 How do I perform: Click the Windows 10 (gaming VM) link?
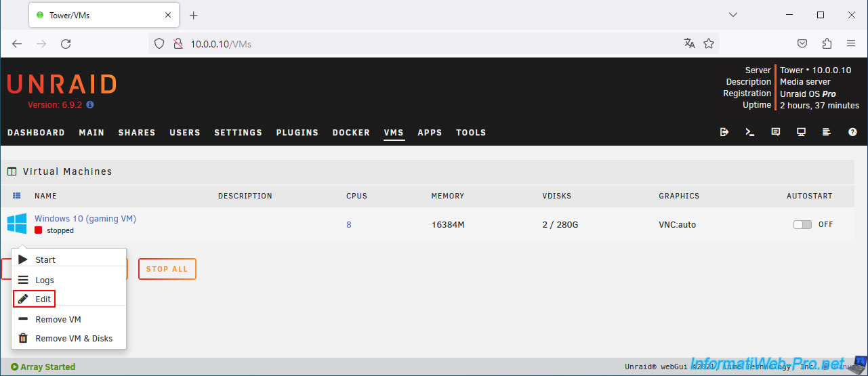[85, 218]
